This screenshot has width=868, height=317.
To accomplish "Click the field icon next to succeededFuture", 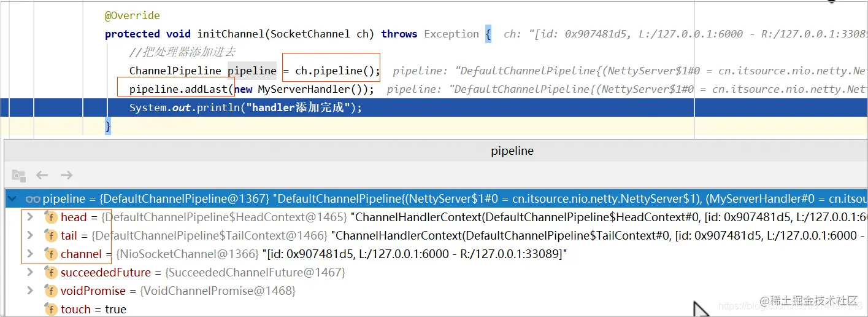I will click(x=52, y=272).
